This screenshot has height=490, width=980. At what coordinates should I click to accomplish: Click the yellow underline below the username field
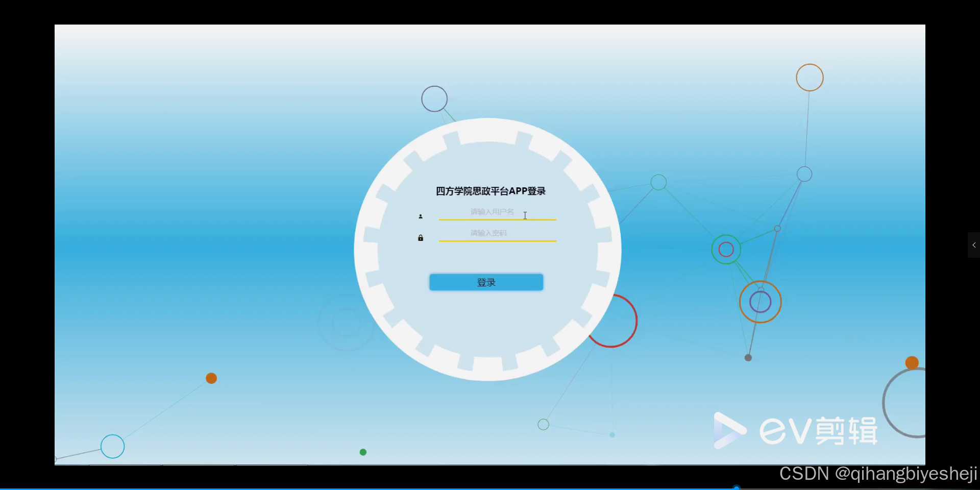coord(497,219)
